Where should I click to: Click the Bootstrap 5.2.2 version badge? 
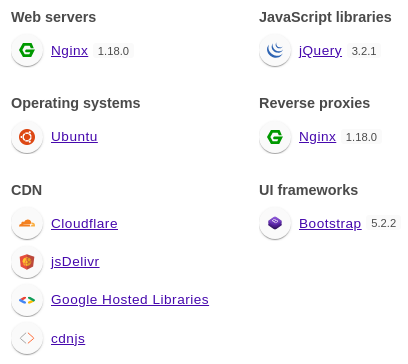pyautogui.click(x=384, y=223)
